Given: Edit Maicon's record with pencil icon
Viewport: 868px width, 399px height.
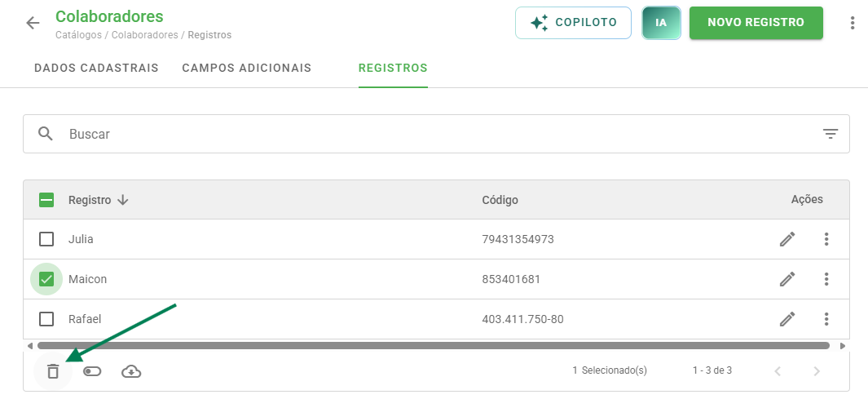Looking at the screenshot, I should (787, 279).
